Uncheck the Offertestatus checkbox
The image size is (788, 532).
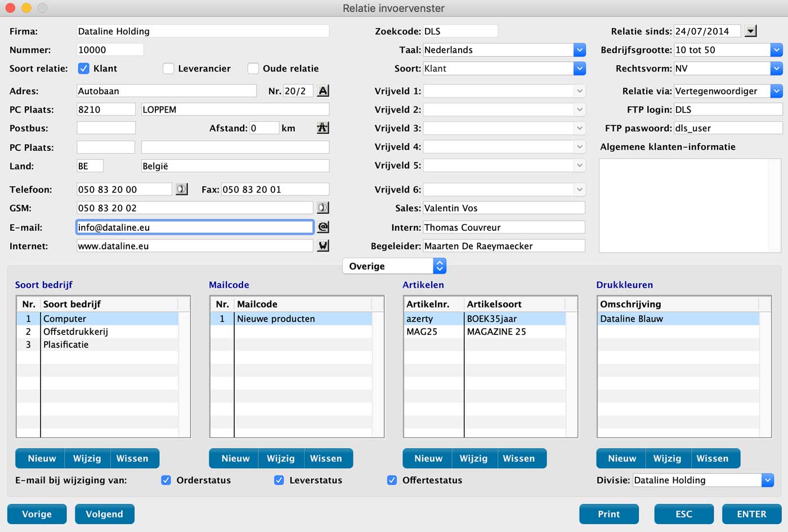tap(392, 480)
